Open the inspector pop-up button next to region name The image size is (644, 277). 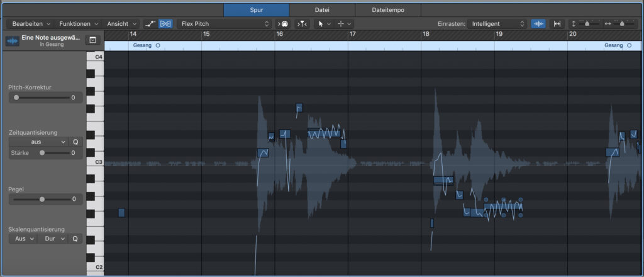point(93,40)
